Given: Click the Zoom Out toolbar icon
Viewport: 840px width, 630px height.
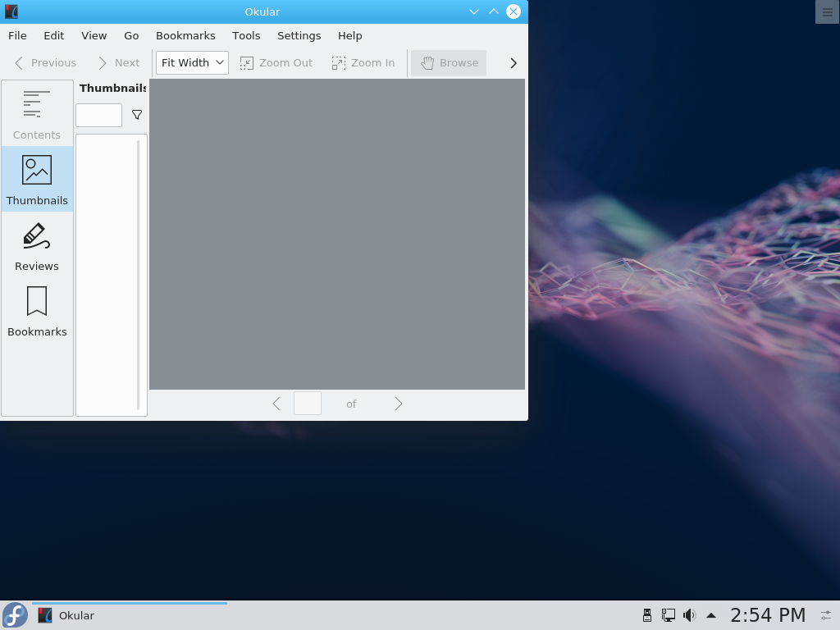Looking at the screenshot, I should click(276, 63).
